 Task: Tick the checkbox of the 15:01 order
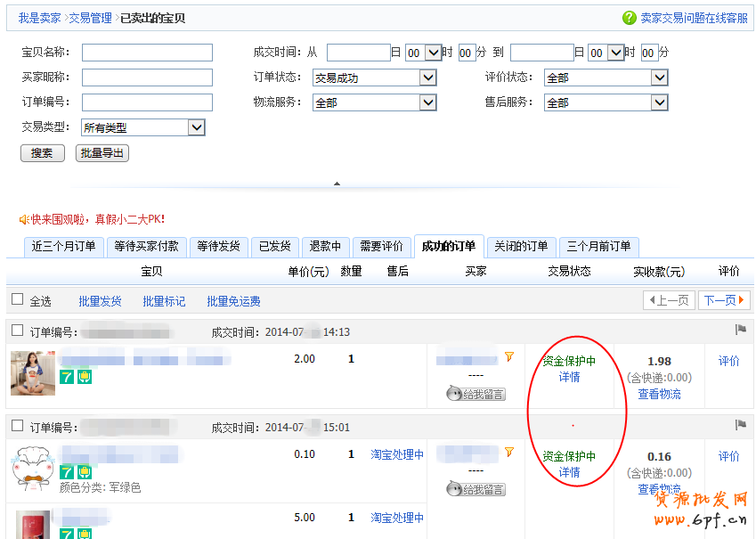17,427
